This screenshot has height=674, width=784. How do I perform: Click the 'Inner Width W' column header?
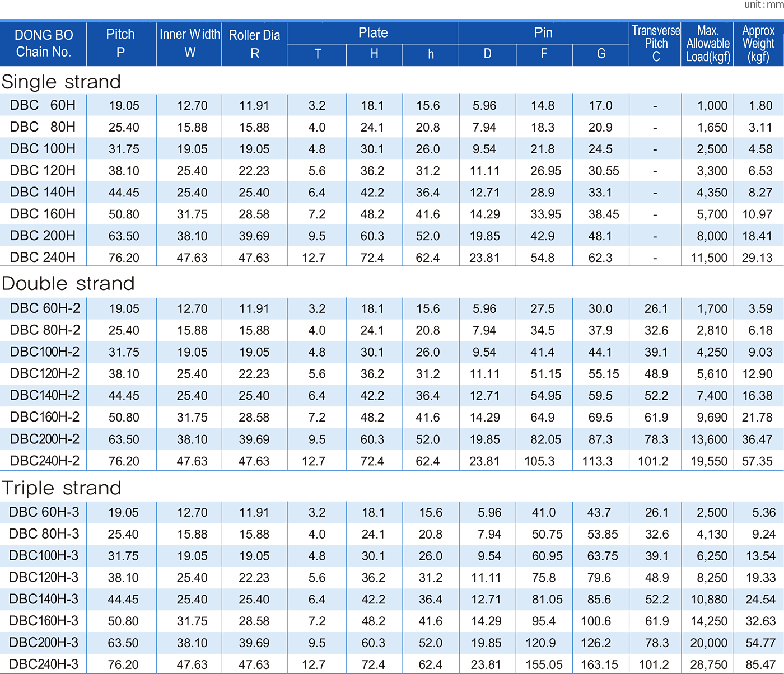click(190, 44)
